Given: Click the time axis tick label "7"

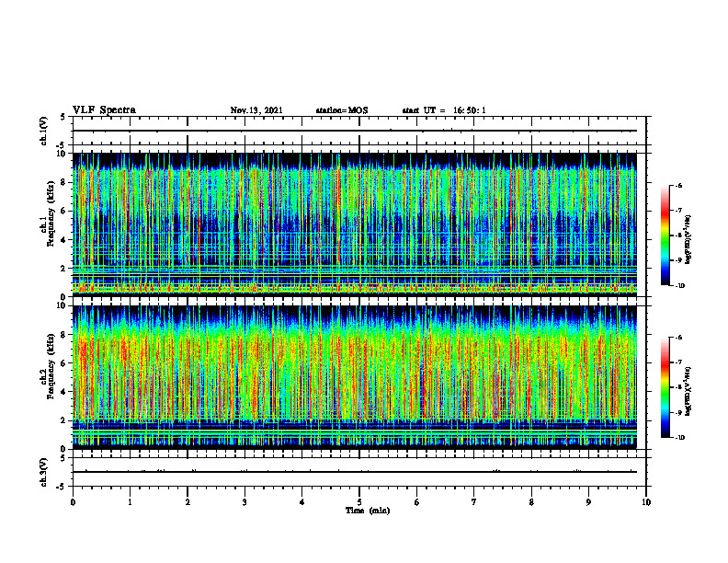Looking at the screenshot, I should (x=474, y=502).
